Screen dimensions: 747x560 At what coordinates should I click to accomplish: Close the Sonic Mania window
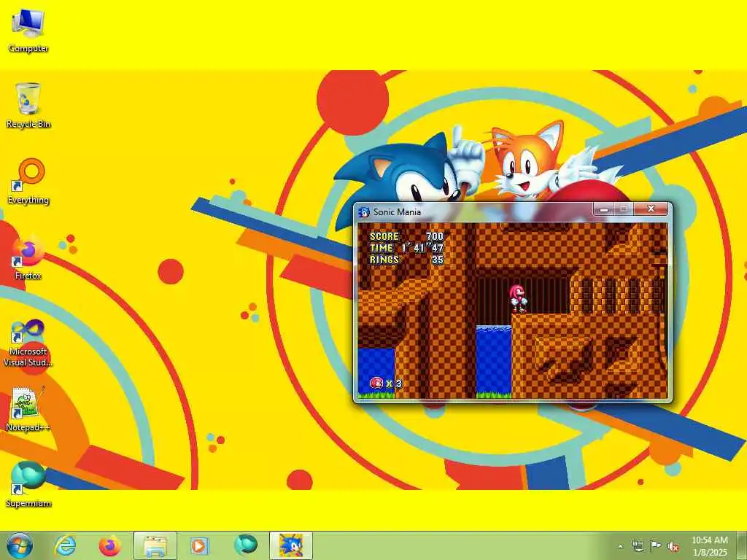651,209
